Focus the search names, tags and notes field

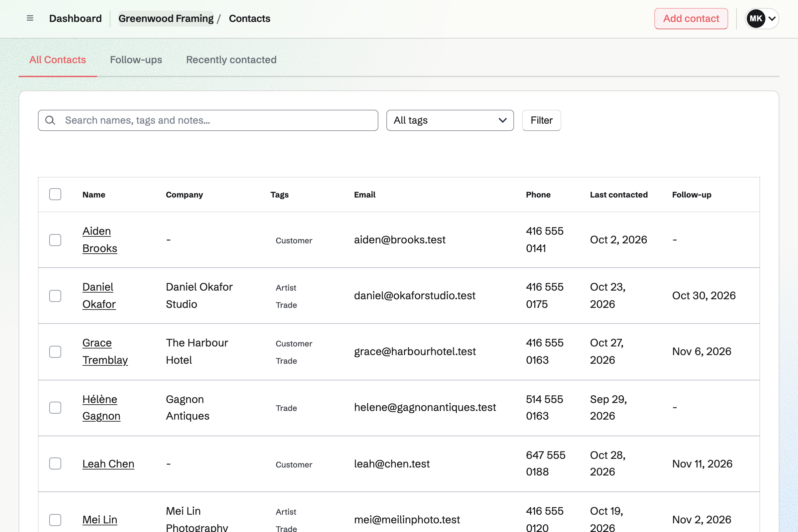click(208, 120)
